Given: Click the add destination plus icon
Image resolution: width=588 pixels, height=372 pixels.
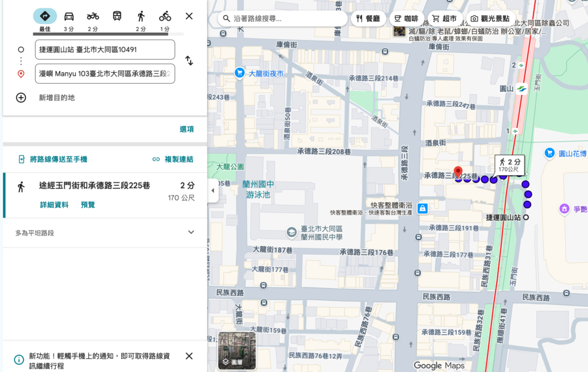Looking at the screenshot, I should [x=21, y=98].
